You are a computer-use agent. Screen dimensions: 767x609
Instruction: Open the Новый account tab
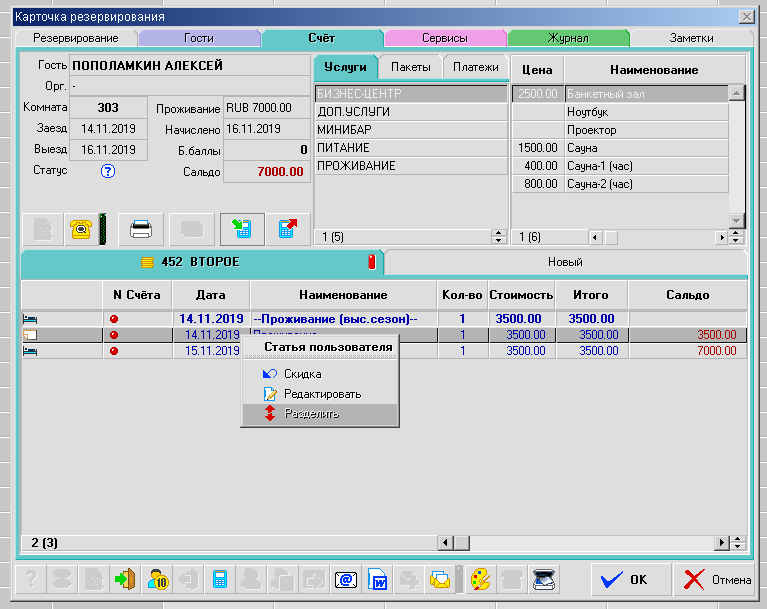[565, 262]
